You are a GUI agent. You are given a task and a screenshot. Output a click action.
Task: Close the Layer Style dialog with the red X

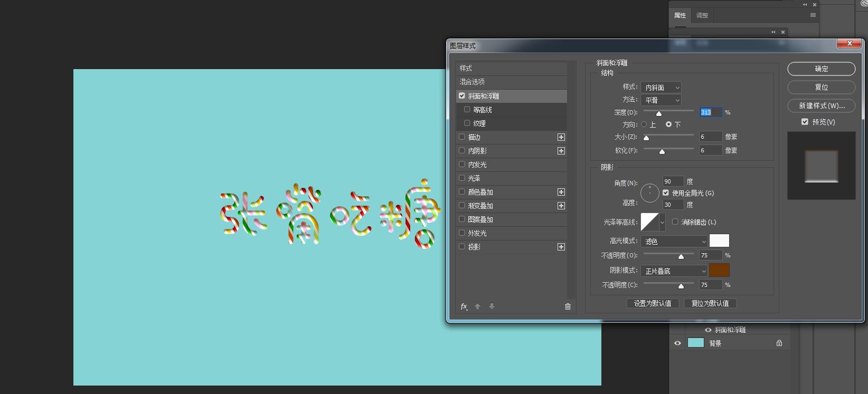[850, 44]
